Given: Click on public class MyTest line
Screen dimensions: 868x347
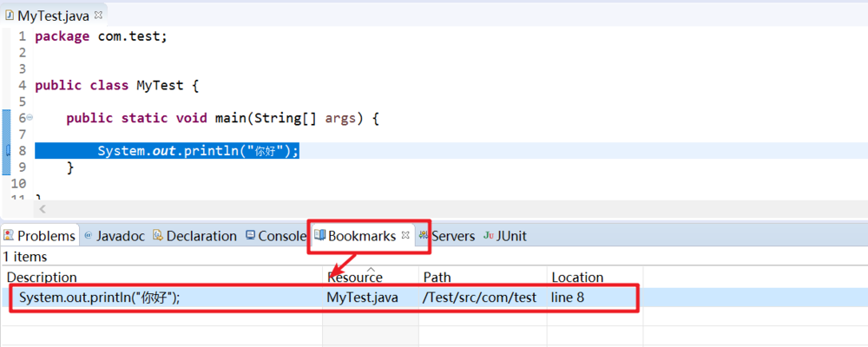Looking at the screenshot, I should pyautogui.click(x=117, y=86).
